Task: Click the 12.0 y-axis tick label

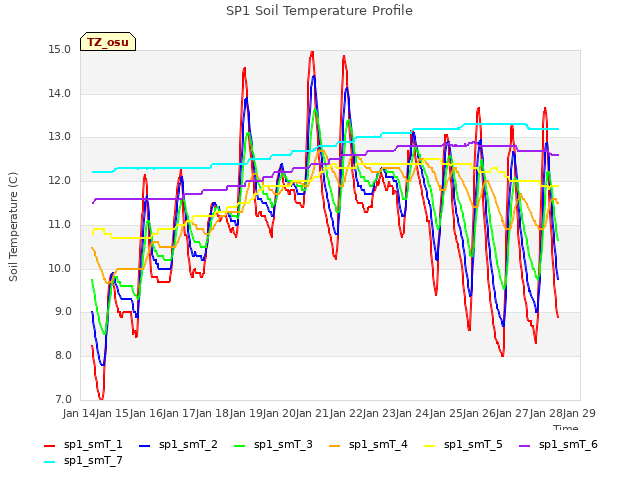Action: pos(60,180)
